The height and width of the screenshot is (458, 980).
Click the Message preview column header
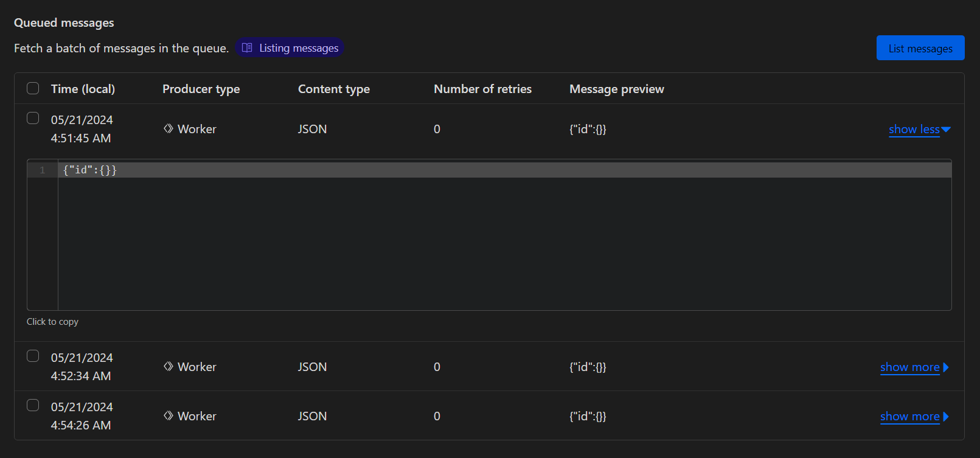click(616, 89)
